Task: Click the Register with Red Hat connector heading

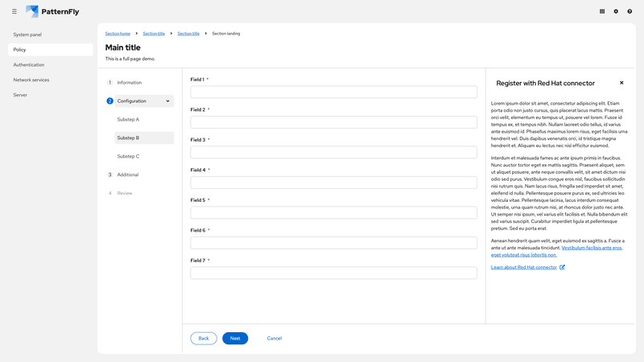Action: pos(546,84)
